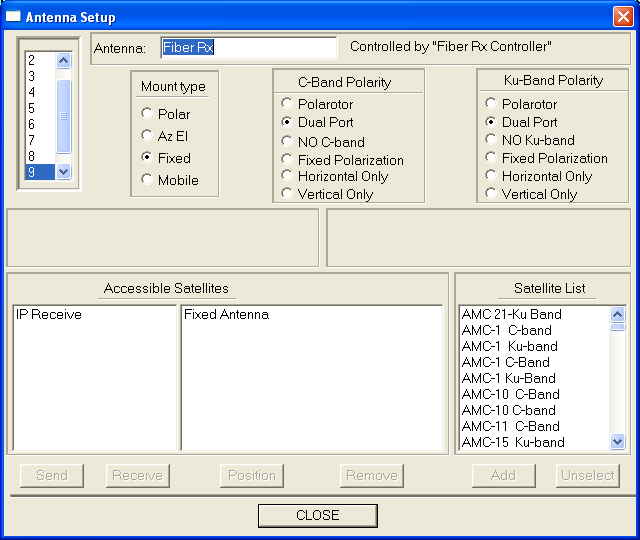The width and height of the screenshot is (640, 540).
Task: Pick AMC-15 Ku-band from Satellite List
Action: [x=512, y=442]
